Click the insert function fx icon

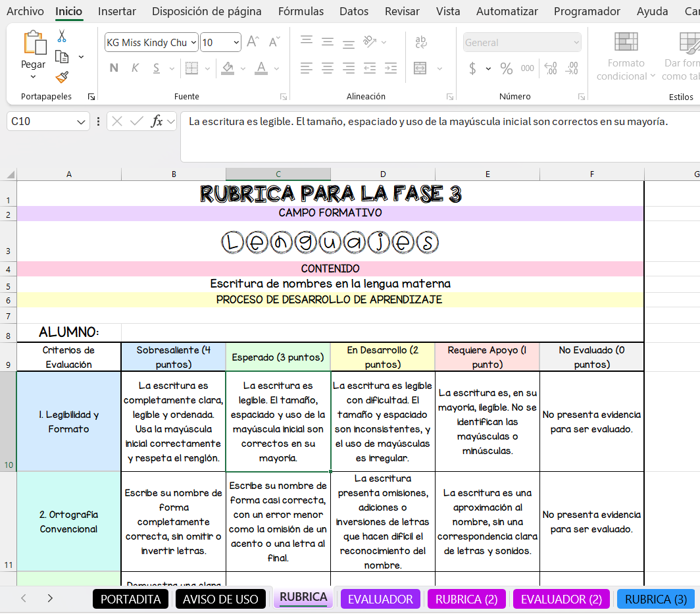point(157,121)
